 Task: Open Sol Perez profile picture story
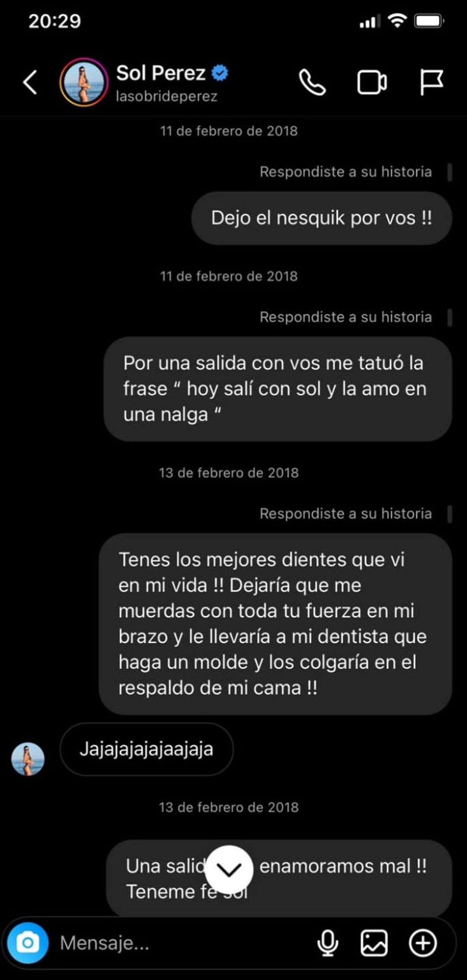coord(84,82)
